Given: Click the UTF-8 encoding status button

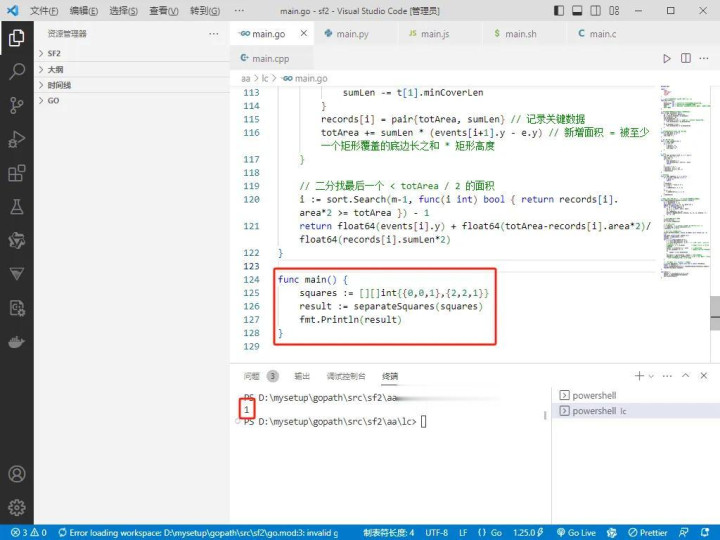Looking at the screenshot, I should pos(437,533).
